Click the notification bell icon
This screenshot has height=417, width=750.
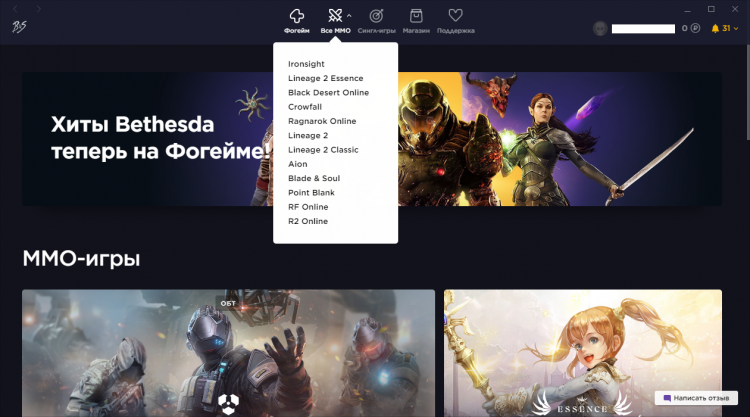click(x=715, y=29)
